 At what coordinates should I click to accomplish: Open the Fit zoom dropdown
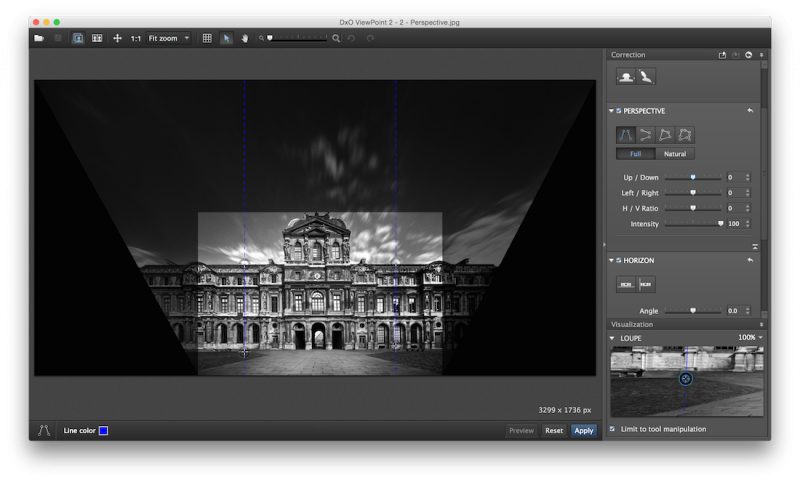coord(168,38)
